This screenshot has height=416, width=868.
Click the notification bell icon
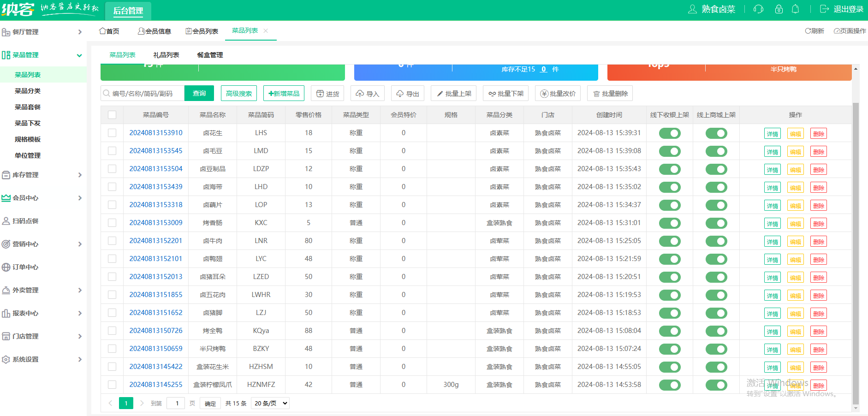tap(795, 9)
